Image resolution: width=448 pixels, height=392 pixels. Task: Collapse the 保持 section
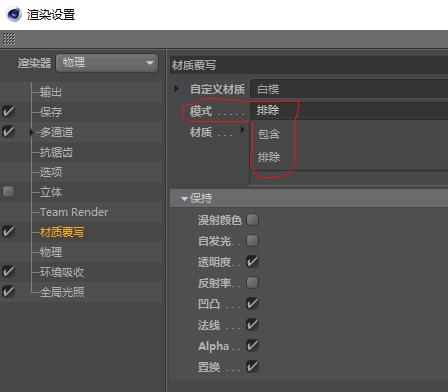184,199
